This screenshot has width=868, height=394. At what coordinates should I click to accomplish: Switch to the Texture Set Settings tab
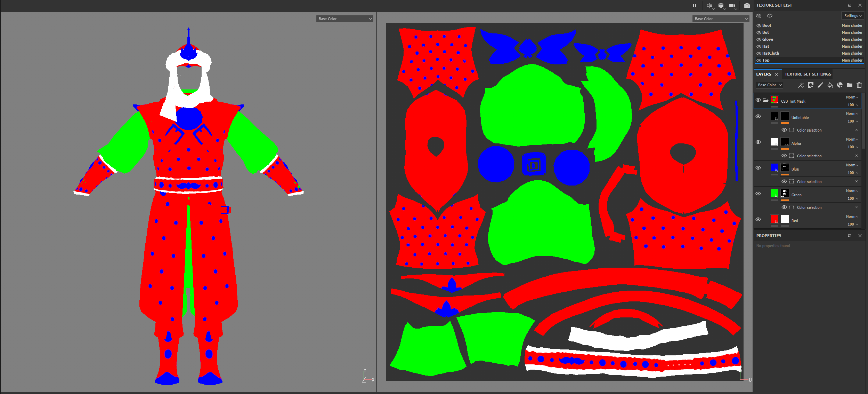click(808, 74)
